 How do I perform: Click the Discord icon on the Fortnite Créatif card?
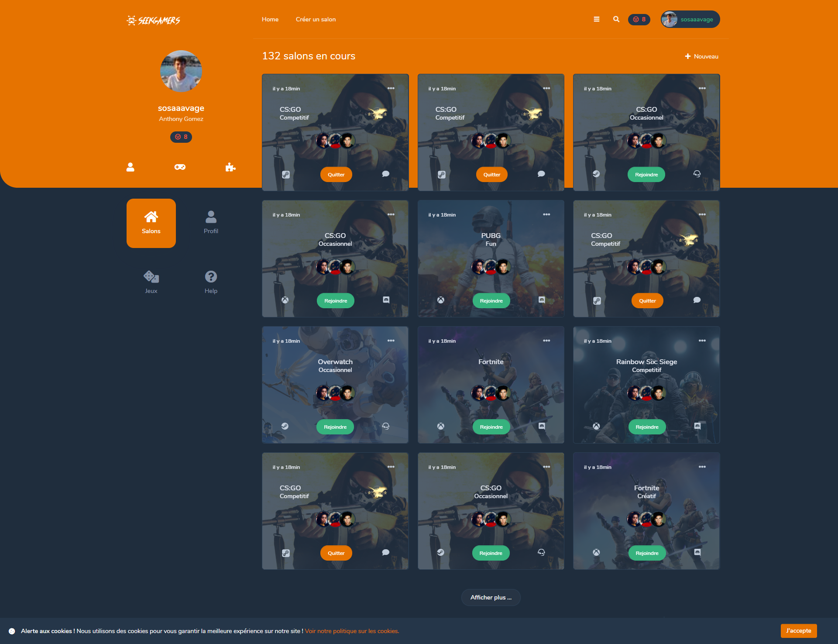tap(697, 552)
